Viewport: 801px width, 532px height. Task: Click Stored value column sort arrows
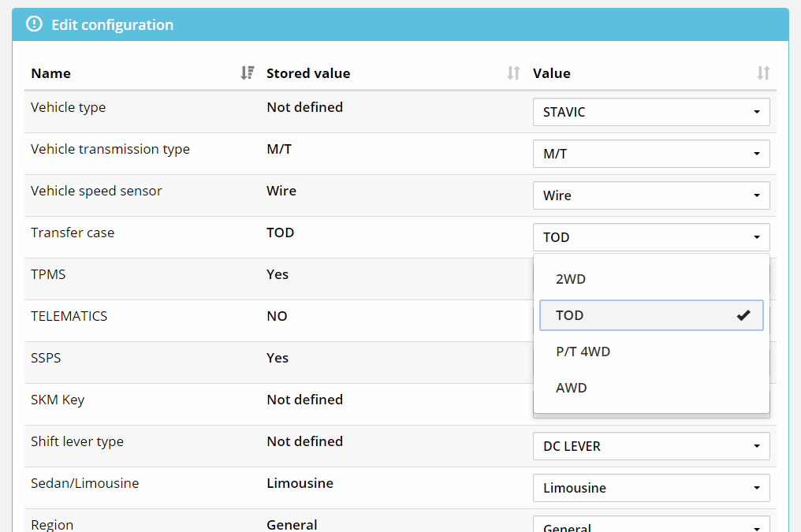tap(513, 73)
